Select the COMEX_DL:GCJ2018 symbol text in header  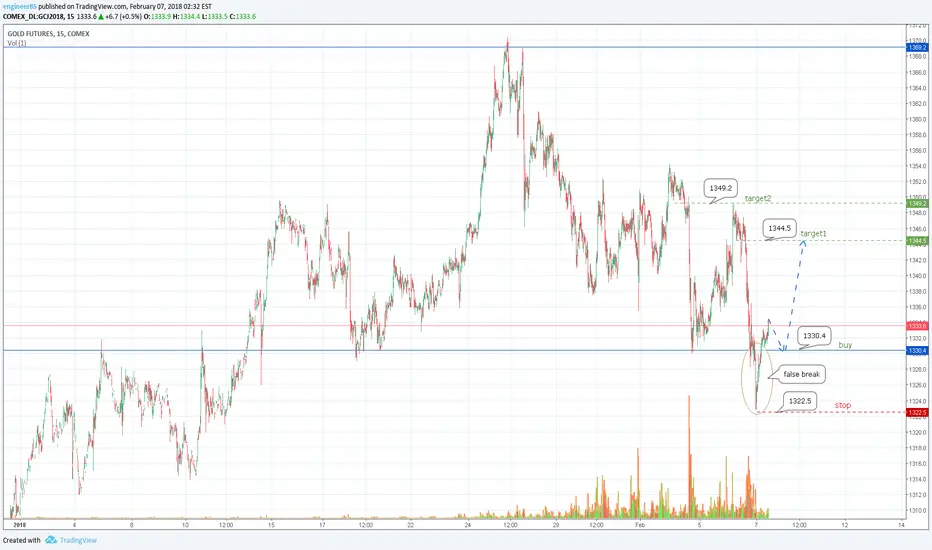(34, 17)
